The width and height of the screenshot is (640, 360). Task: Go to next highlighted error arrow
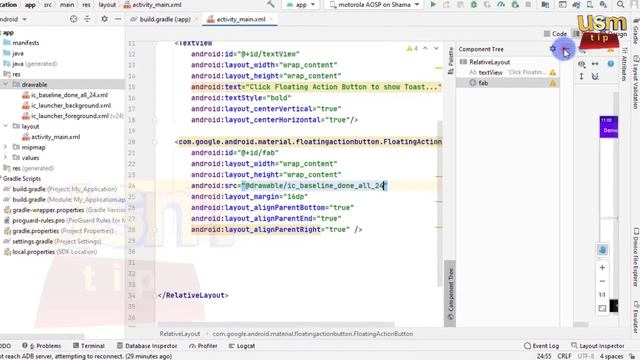coord(436,48)
